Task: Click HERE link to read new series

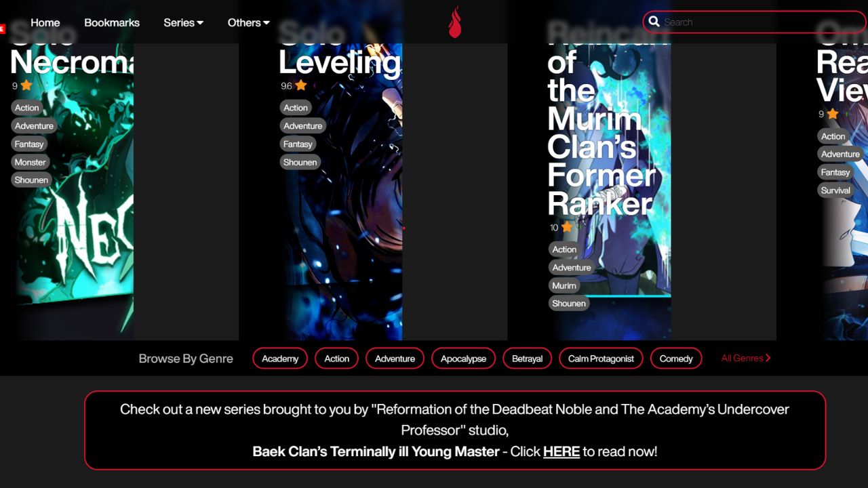Action: point(561,451)
